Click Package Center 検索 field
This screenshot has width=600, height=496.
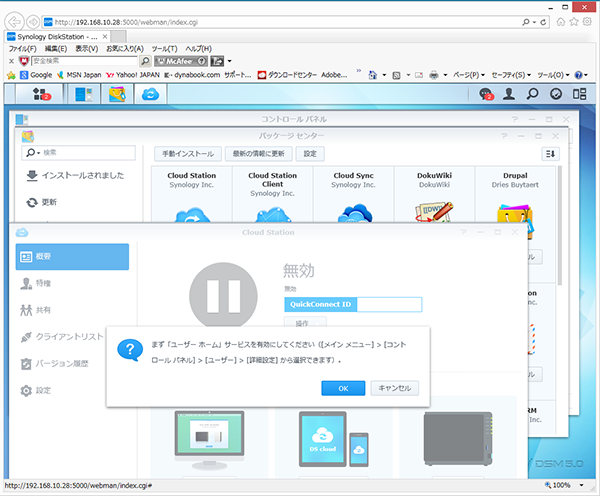pyautogui.click(x=79, y=153)
